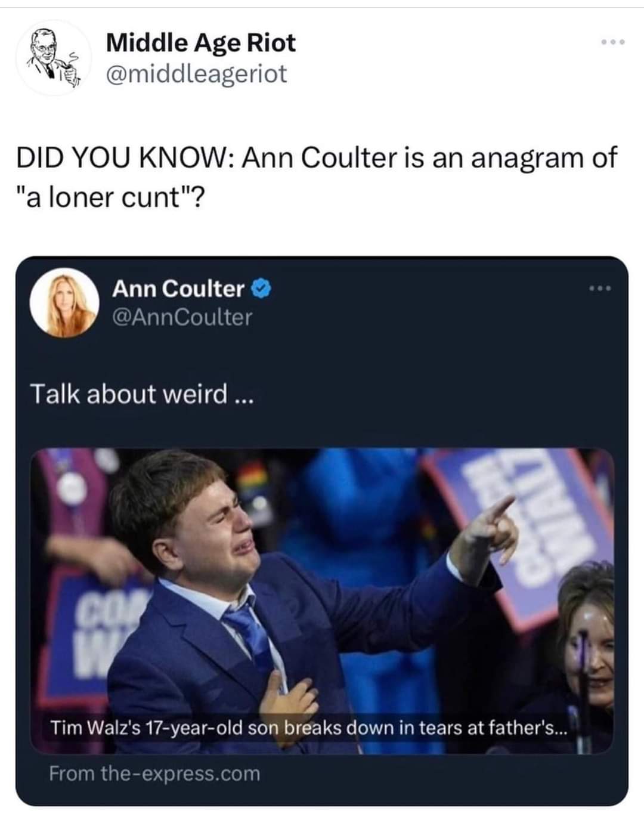Click the 'Talk about weird ...' tweet text
Screen dimensions: 644x817
pyautogui.click(x=142, y=394)
